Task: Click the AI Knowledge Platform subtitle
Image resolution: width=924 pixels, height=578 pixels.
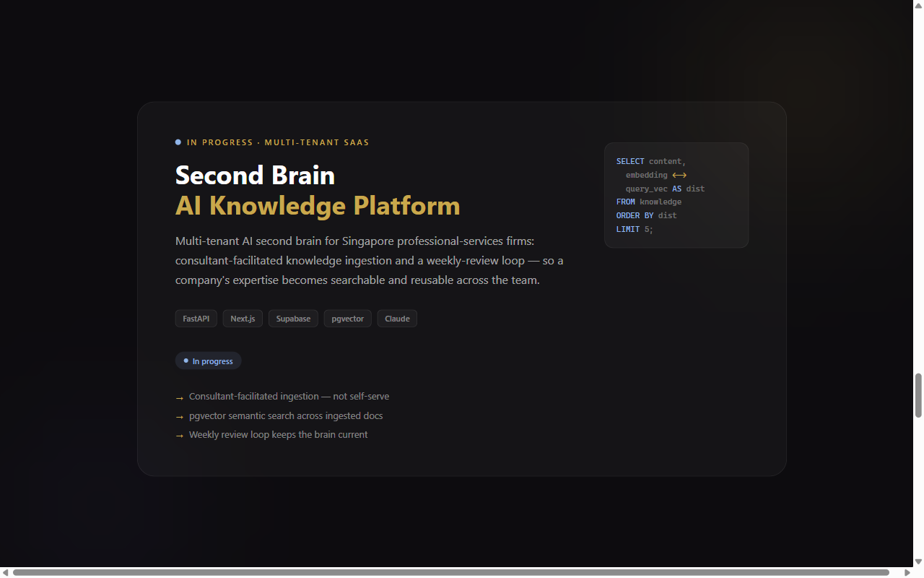Action: (318, 206)
